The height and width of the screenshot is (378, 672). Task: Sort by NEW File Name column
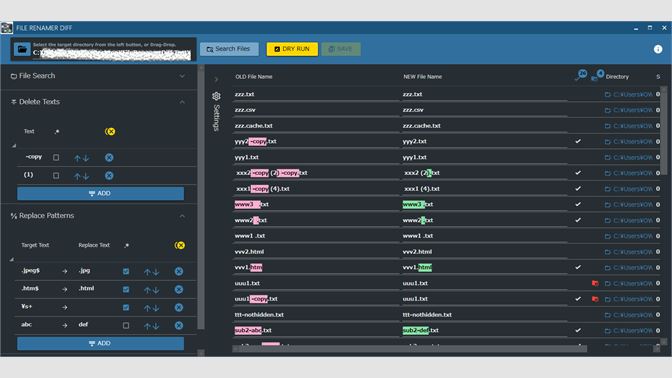422,77
